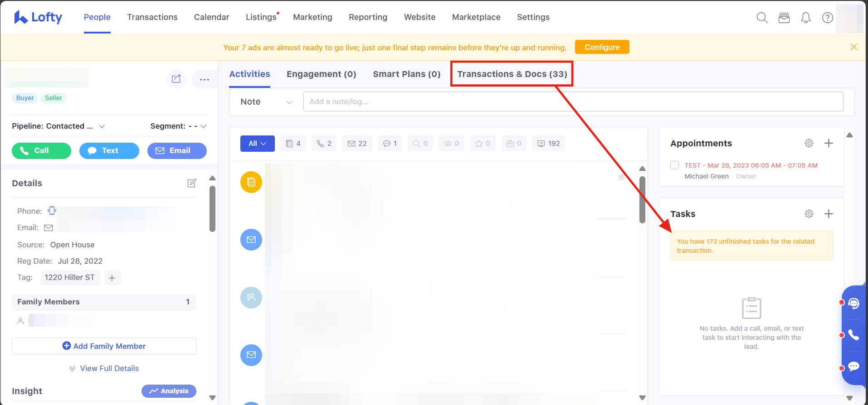Image resolution: width=868 pixels, height=405 pixels.
Task: Open the All activities filter dropdown
Action: [258, 144]
